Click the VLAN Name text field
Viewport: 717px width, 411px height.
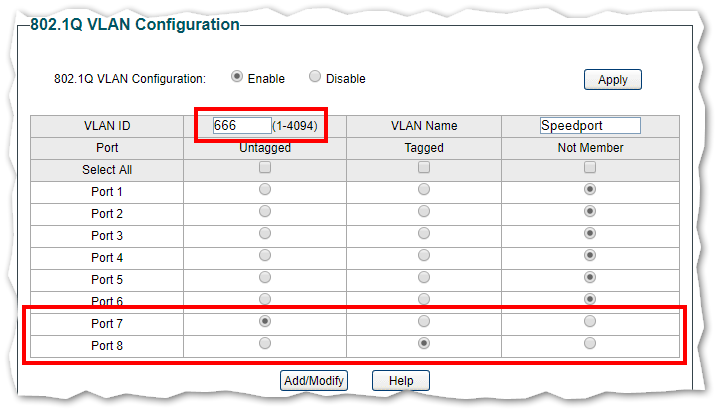tap(589, 126)
